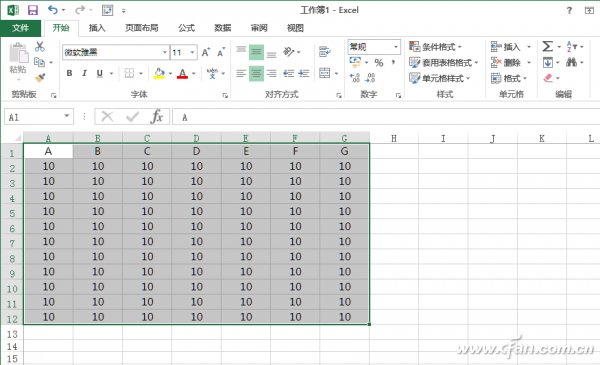Image resolution: width=600 pixels, height=365 pixels.
Task: Open font group dialog launcher
Action: click(225, 95)
